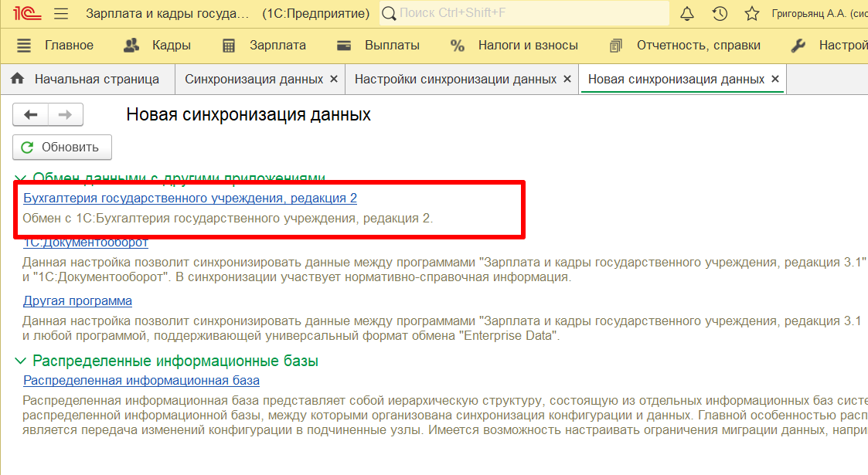Close the Синхронизация данных tab
The height and width of the screenshot is (475, 868).
click(x=334, y=80)
